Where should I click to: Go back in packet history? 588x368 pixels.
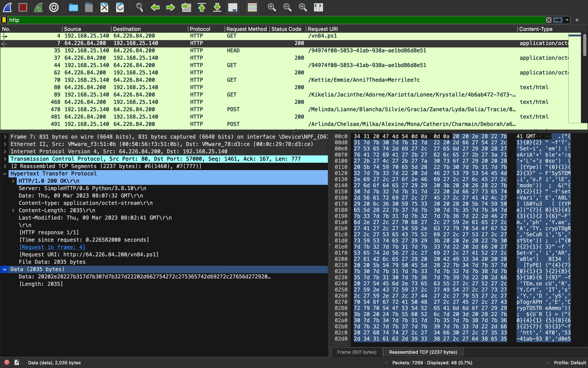155,7
